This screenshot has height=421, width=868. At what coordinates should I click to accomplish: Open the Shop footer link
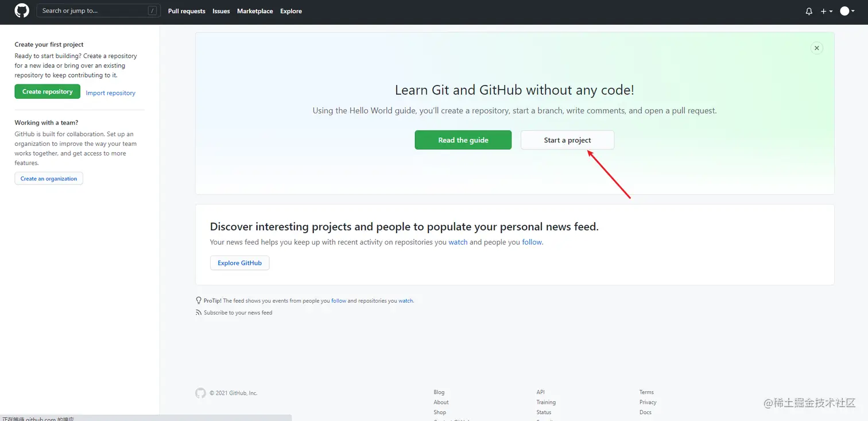coord(440,412)
